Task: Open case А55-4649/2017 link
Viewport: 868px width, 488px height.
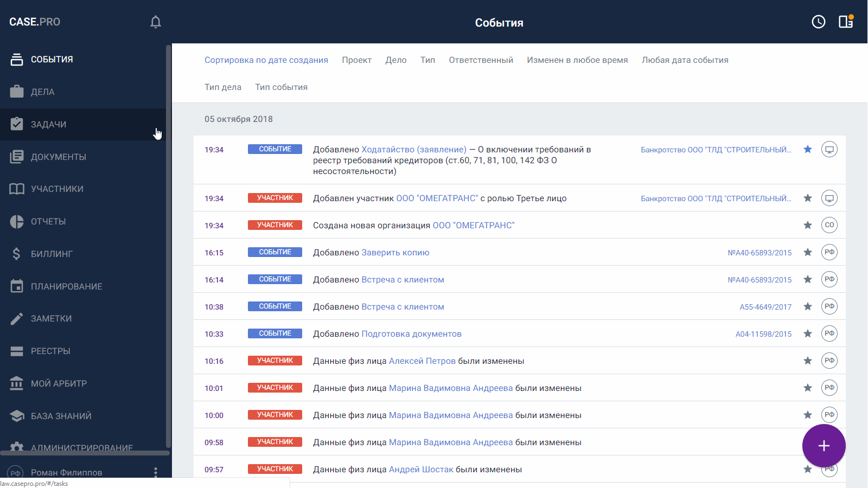Action: pyautogui.click(x=765, y=307)
